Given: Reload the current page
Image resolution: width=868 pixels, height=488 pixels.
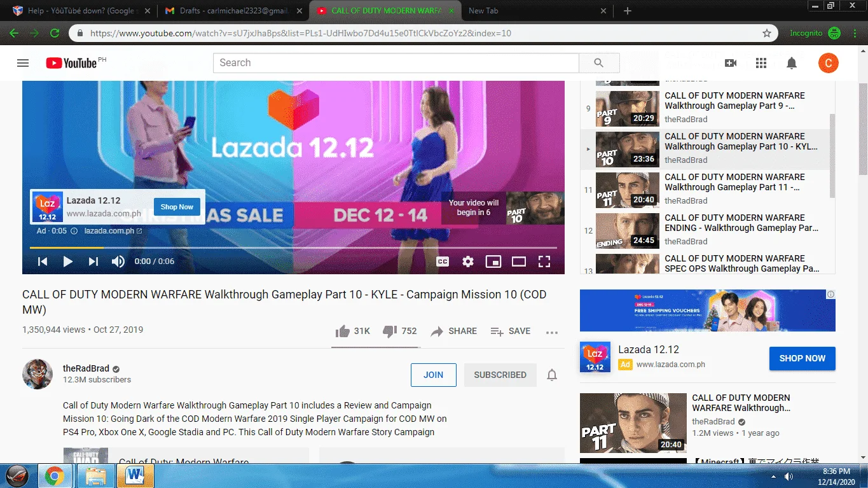Looking at the screenshot, I should pyautogui.click(x=55, y=33).
